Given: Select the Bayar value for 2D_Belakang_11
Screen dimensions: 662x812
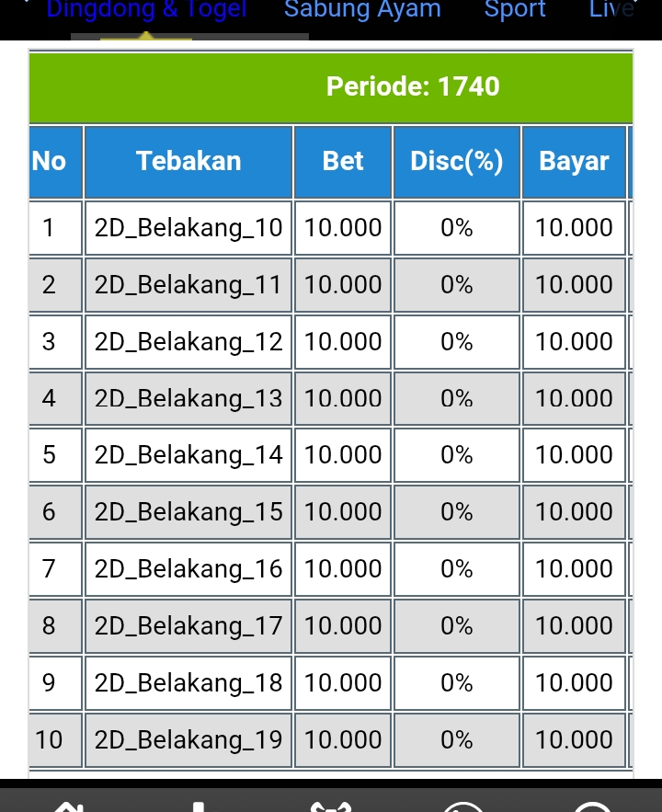Looking at the screenshot, I should pyautogui.click(x=574, y=285).
